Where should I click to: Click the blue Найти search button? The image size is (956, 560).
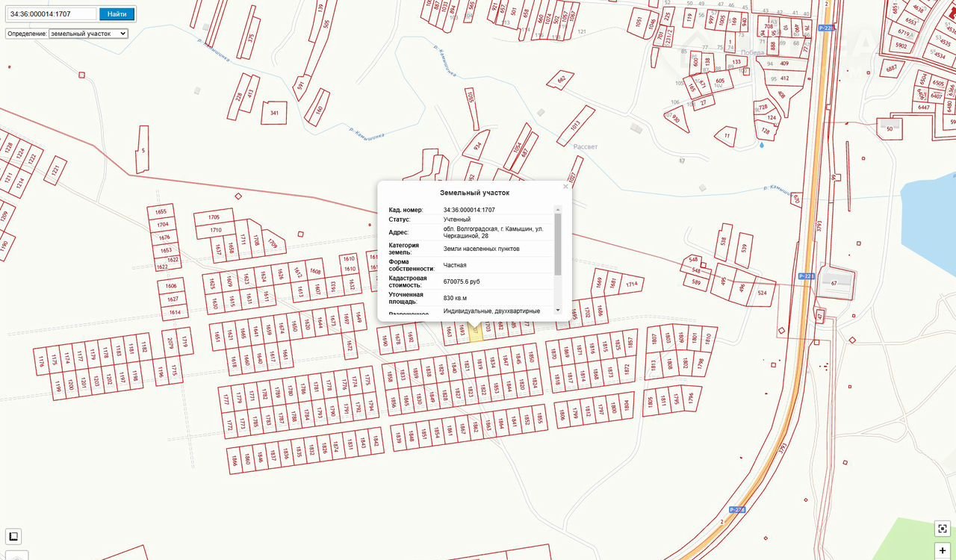(117, 14)
